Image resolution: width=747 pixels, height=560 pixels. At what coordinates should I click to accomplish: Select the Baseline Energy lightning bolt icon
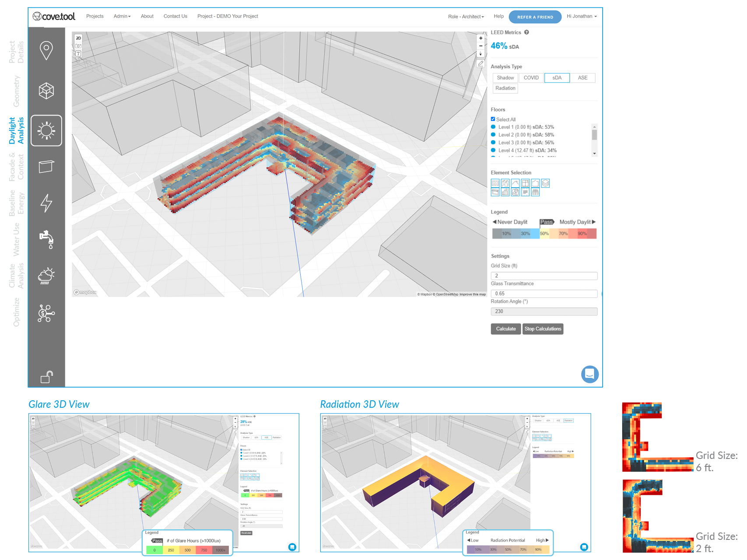point(46,203)
